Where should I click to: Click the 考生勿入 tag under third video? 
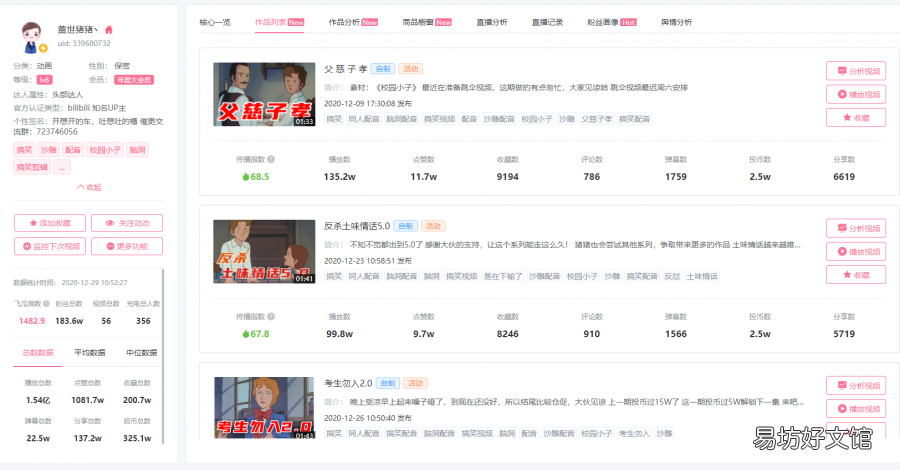coord(634,433)
